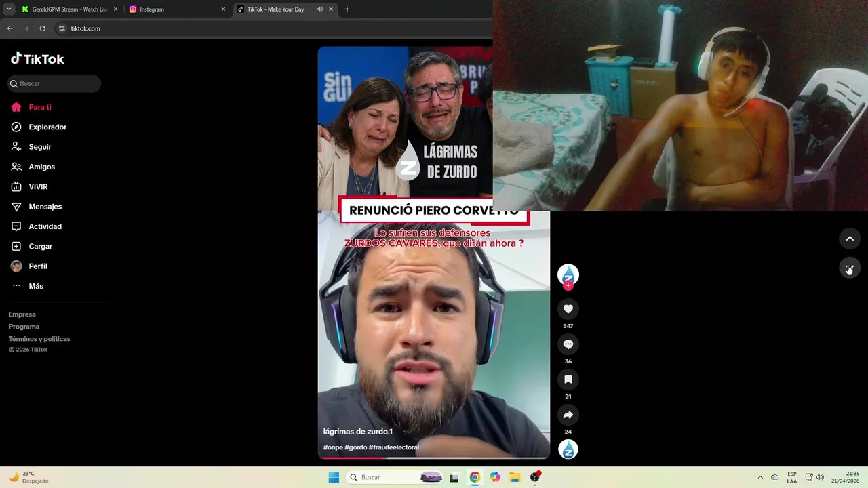This screenshot has width=868, height=488.
Task: Open OBS Studio from taskbar
Action: [535, 477]
